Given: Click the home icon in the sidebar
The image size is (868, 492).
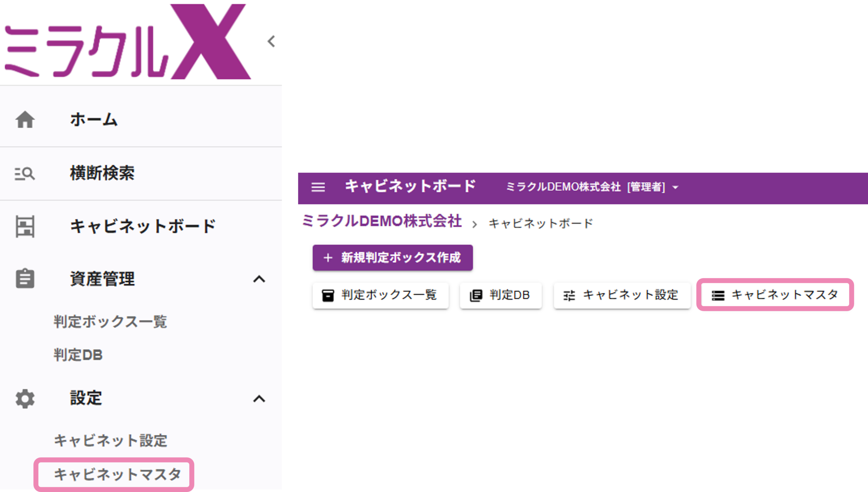Looking at the screenshot, I should click(25, 120).
